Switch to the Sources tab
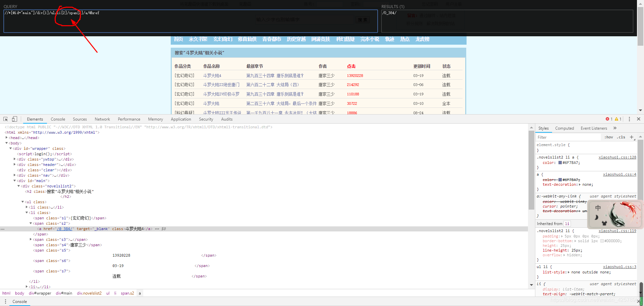The image size is (644, 306). click(80, 119)
